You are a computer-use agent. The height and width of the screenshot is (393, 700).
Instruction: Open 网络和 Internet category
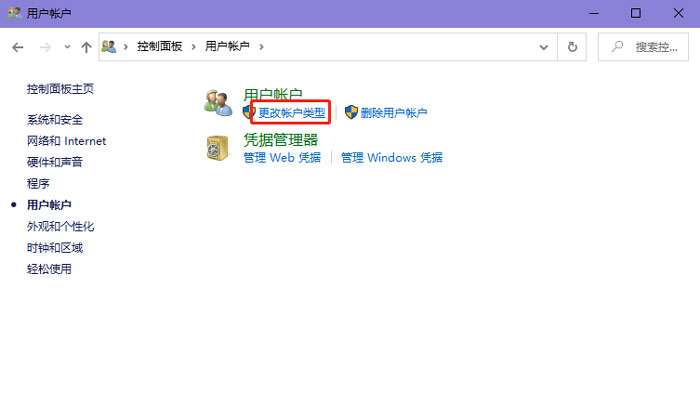pos(67,141)
